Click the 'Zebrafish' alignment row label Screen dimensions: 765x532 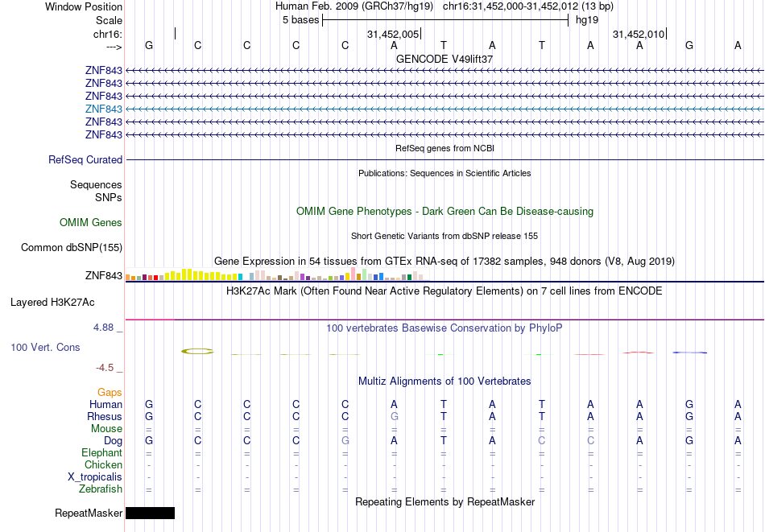pos(101,489)
